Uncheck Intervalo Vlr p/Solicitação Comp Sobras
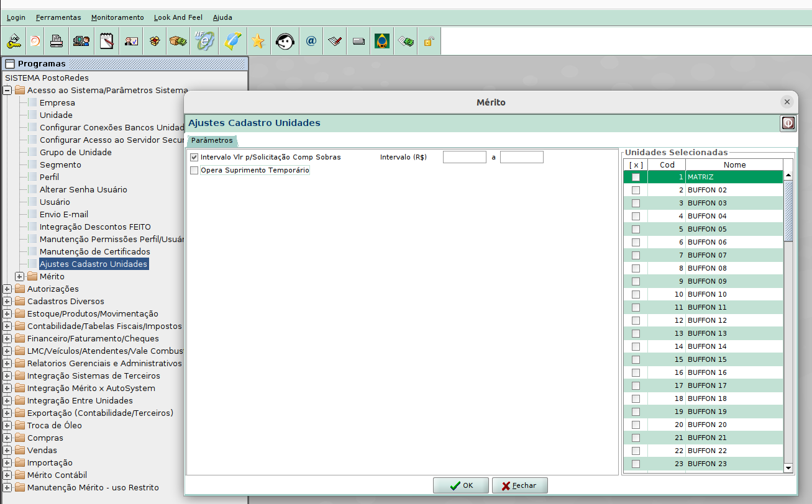This screenshot has width=812, height=504. [x=194, y=158]
